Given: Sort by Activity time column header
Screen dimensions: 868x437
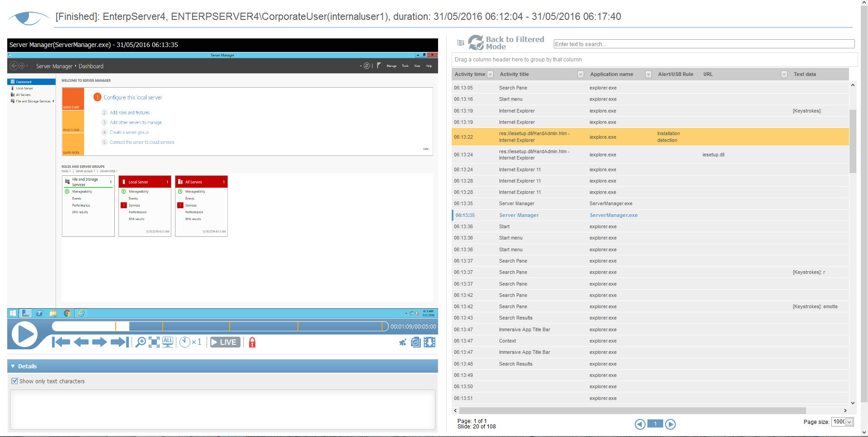Looking at the screenshot, I should (470, 74).
